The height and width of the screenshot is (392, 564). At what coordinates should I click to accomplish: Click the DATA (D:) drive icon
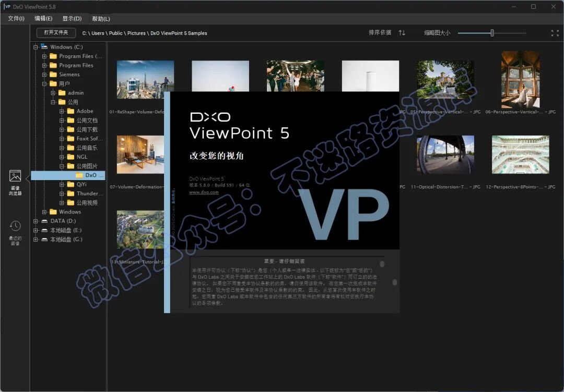(44, 221)
